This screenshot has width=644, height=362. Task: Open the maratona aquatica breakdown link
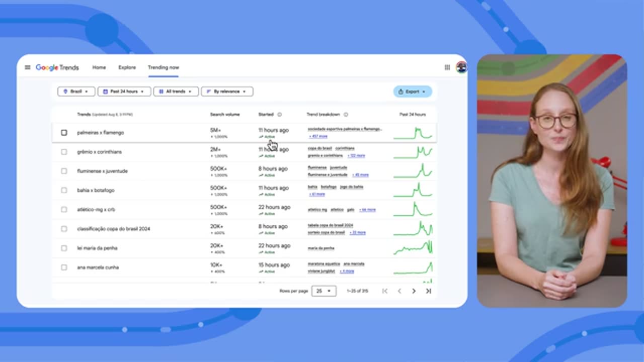[x=324, y=263]
